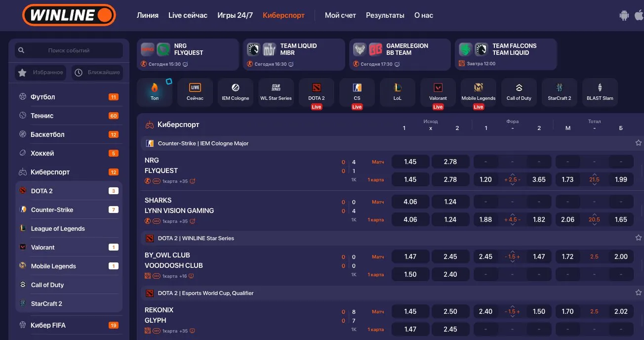Show Ближайшие upcoming events
The width and height of the screenshot is (644, 340).
tap(97, 73)
